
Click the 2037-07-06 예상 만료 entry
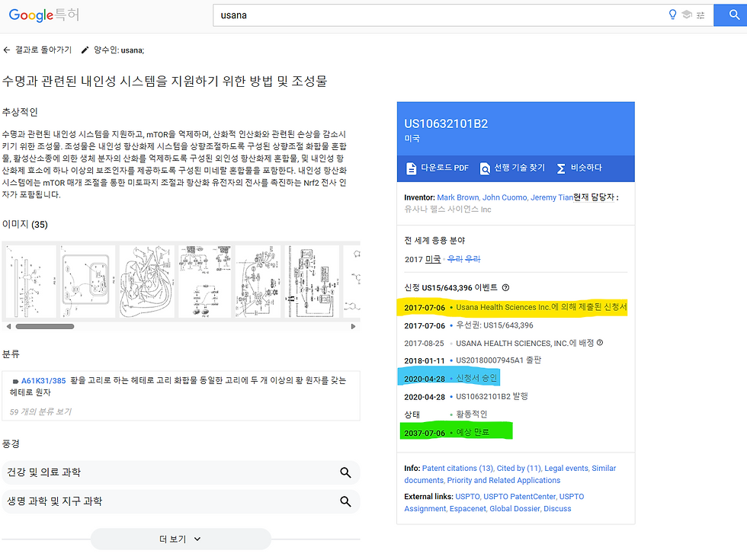click(x=447, y=433)
